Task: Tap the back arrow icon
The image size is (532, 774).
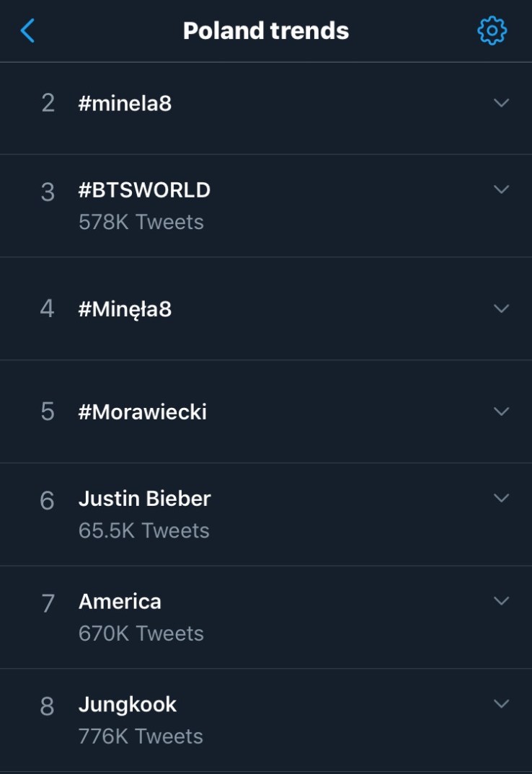Action: [x=27, y=31]
